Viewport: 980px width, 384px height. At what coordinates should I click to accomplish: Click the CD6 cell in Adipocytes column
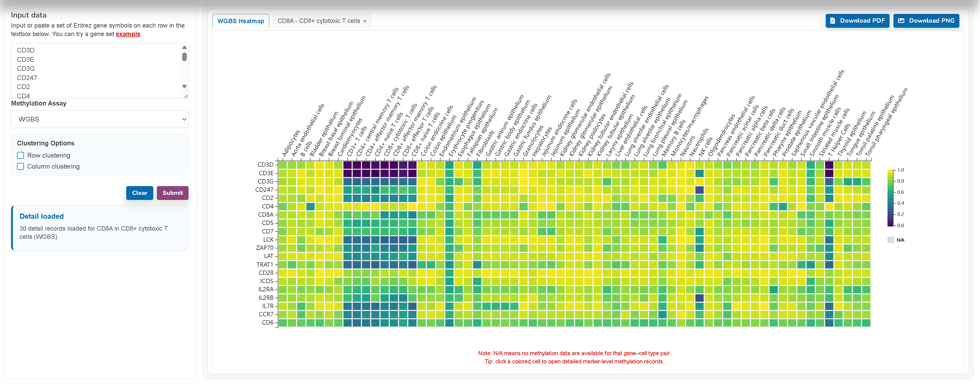tap(283, 323)
